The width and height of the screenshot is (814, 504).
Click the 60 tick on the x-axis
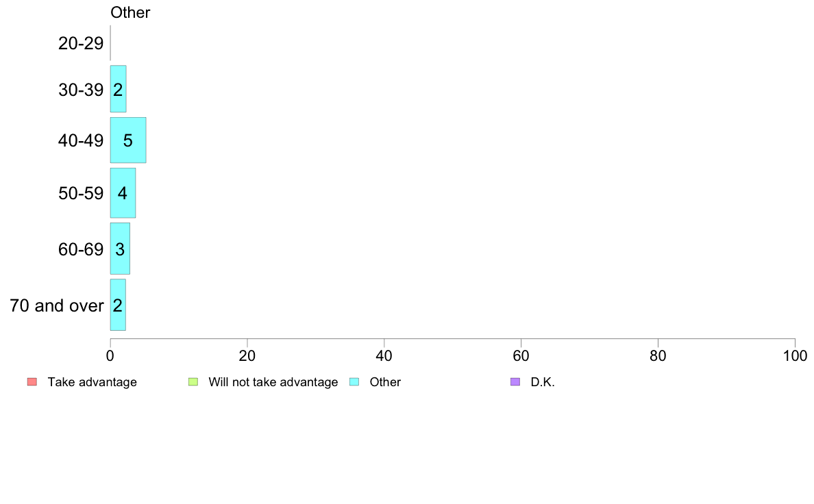[x=521, y=355]
